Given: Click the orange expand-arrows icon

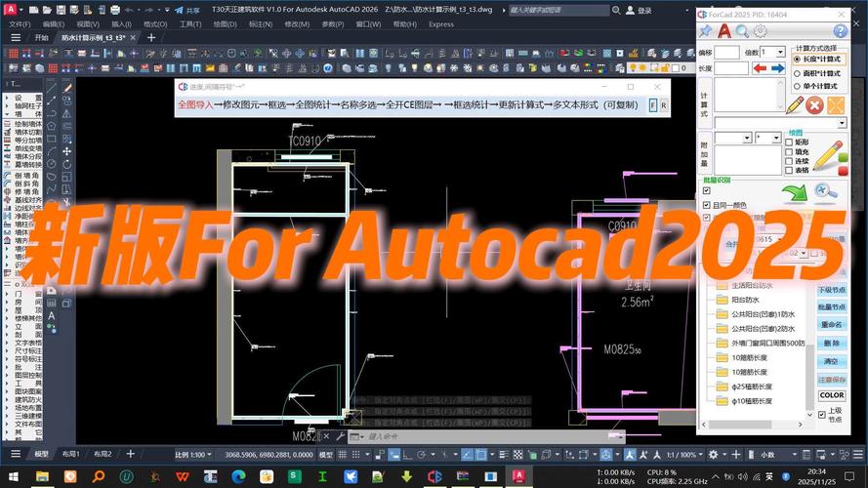Looking at the screenshot, I should click(836, 105).
